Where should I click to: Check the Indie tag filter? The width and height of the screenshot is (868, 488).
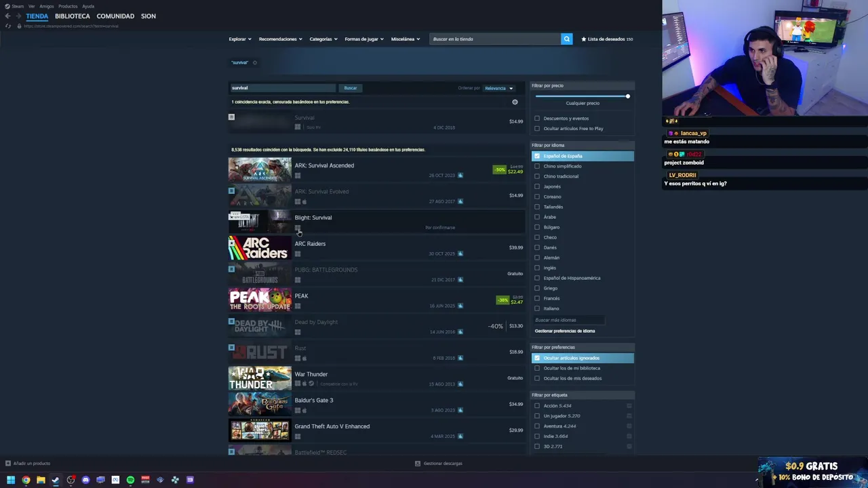[x=537, y=436]
